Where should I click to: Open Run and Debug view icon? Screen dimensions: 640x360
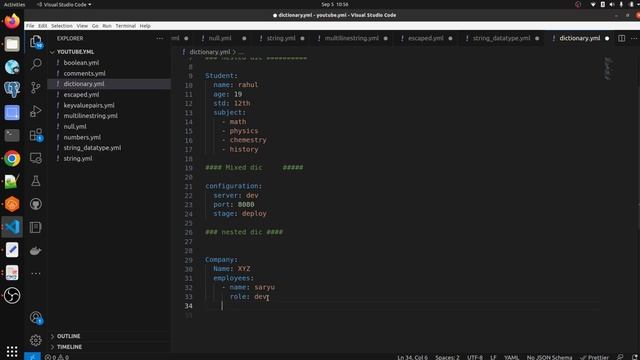pos(36,111)
